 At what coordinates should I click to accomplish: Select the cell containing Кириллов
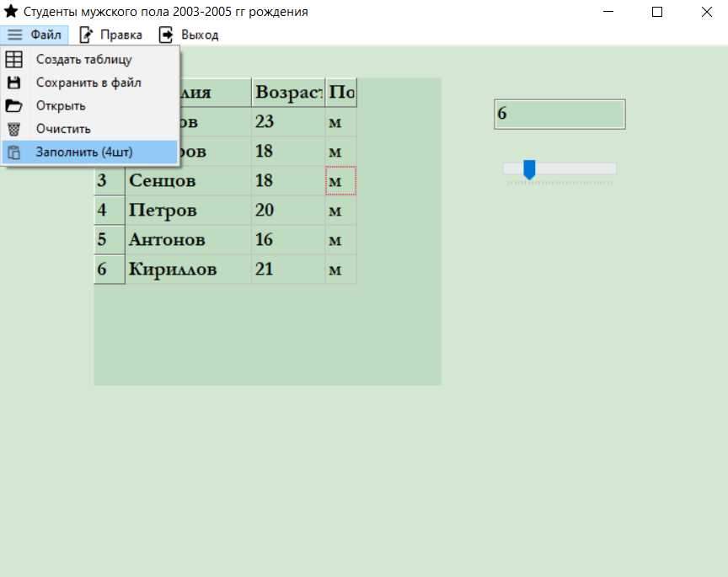188,270
